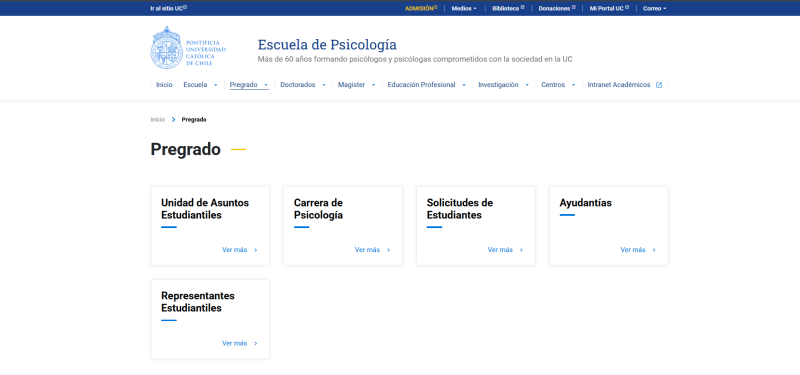
Task: Open the Investigación menu item
Action: pos(498,85)
